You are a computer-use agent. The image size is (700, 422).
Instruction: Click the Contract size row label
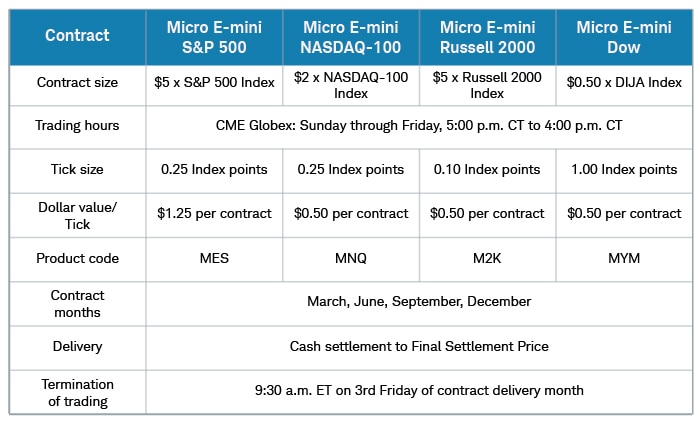77,84
